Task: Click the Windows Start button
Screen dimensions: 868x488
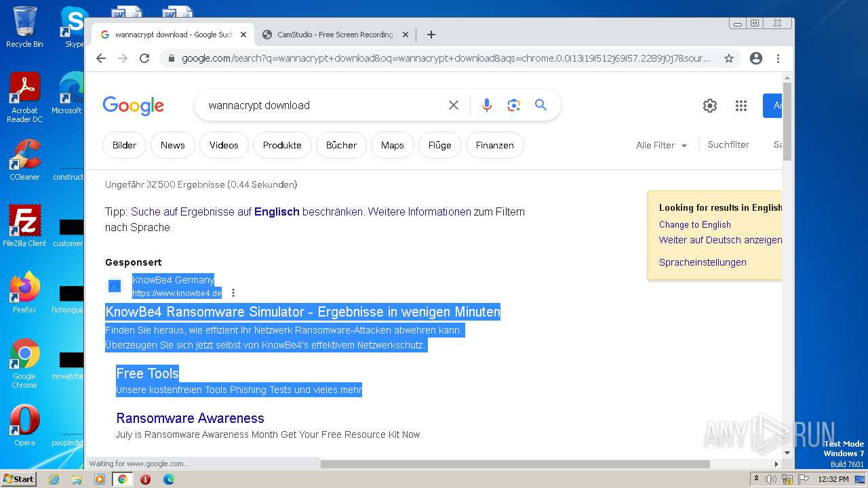Action: (x=19, y=479)
